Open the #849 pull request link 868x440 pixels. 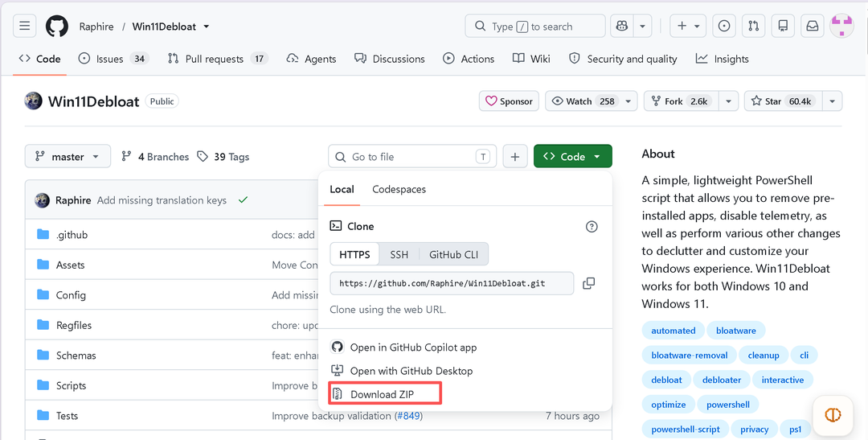click(x=408, y=416)
